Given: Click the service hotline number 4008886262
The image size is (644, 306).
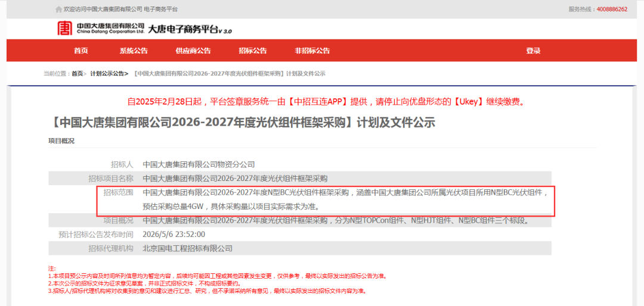Looking at the screenshot, I should [612, 9].
